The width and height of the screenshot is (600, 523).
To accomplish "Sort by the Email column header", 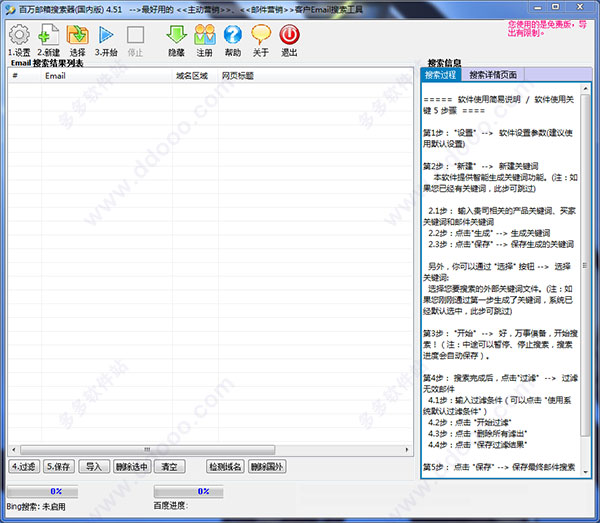I will (107, 76).
